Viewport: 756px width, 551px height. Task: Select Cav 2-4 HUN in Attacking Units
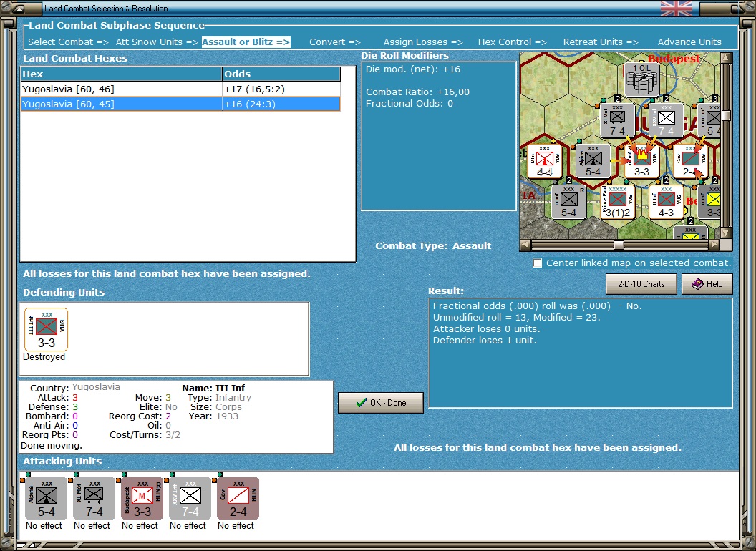tap(238, 499)
